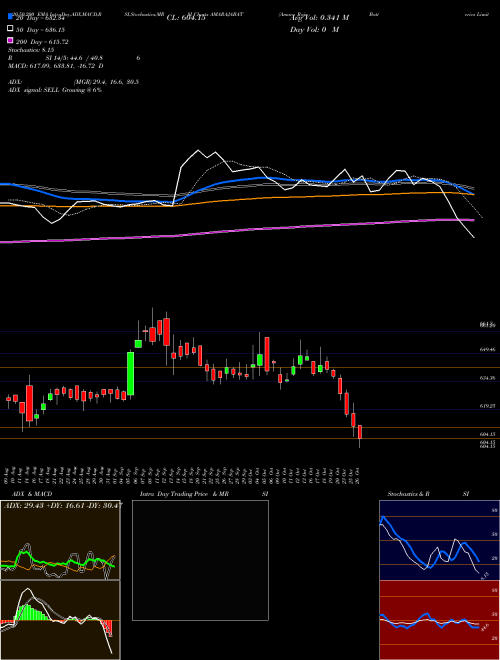The width and height of the screenshot is (500, 660).
Task: Open the red RSI chart panel
Action: [x=439, y=620]
